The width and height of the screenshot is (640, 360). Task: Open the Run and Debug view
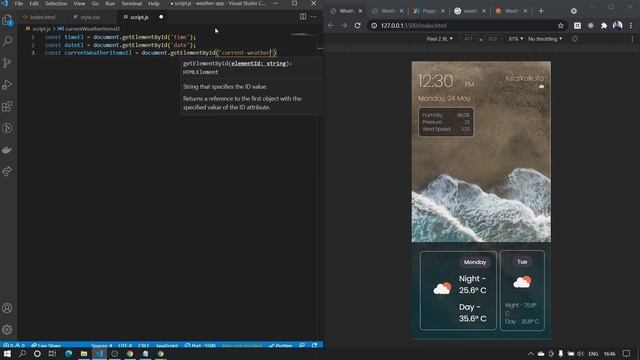(x=7, y=84)
